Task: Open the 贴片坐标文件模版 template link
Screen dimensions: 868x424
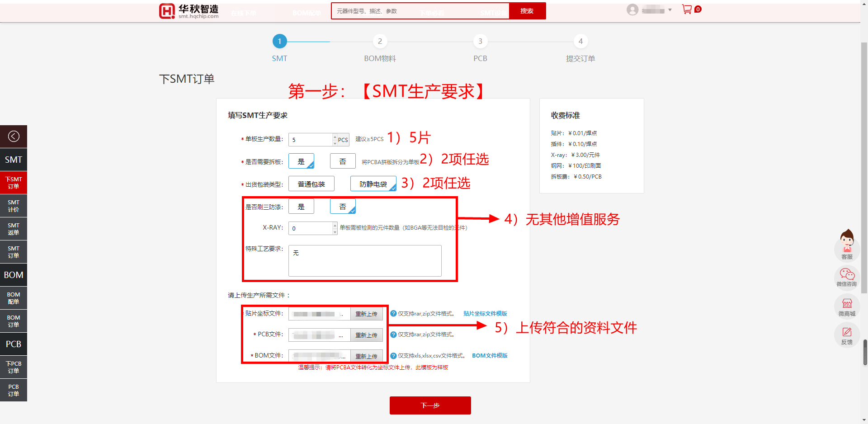Action: click(x=485, y=314)
